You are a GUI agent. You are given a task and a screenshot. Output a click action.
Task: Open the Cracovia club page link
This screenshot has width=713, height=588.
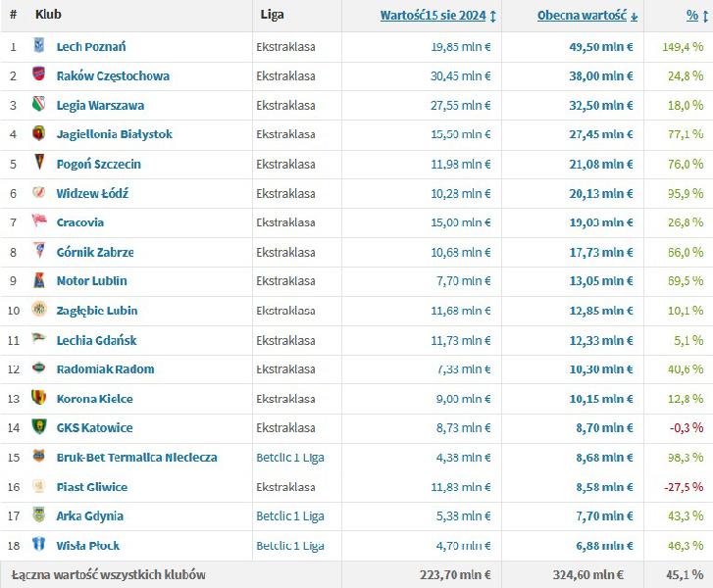tap(80, 222)
